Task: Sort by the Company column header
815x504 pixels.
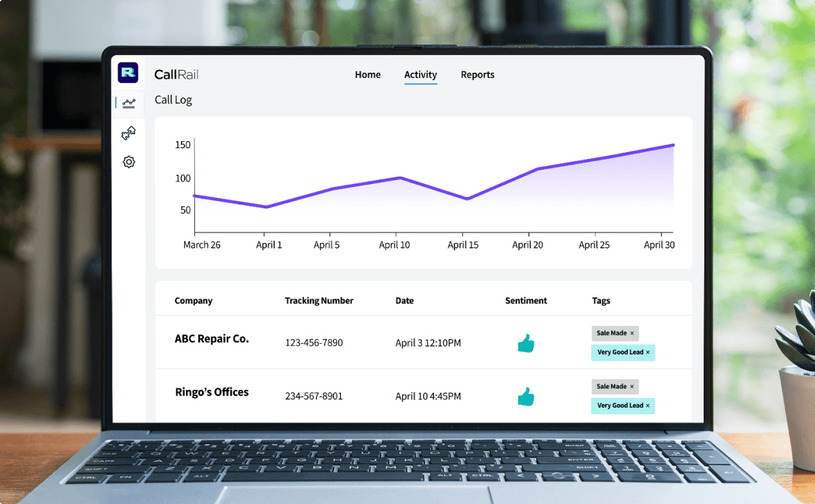Action: pos(194,301)
